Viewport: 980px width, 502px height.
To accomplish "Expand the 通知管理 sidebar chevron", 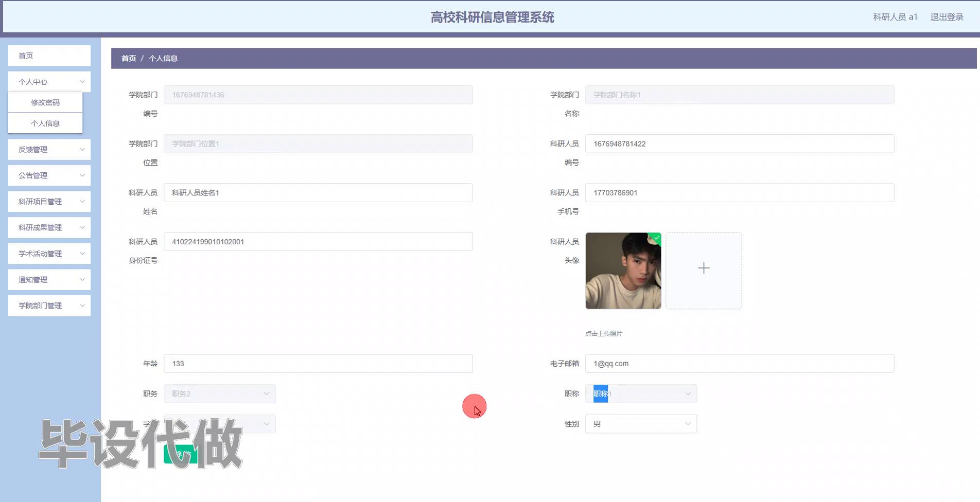I will tap(82, 279).
